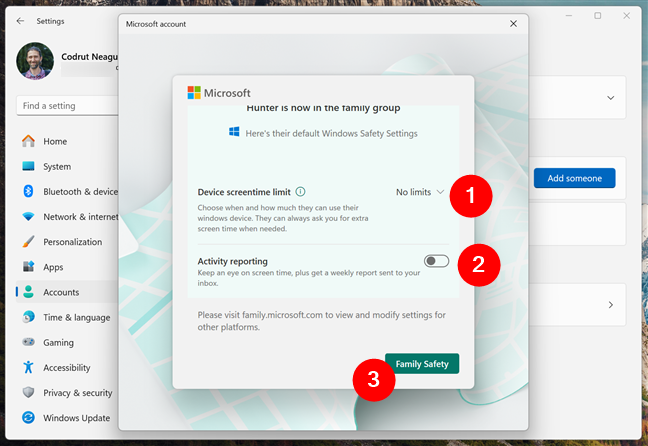Screen dimensions: 648x446
Task: Minimize the Settings window
Action: [x=569, y=15]
